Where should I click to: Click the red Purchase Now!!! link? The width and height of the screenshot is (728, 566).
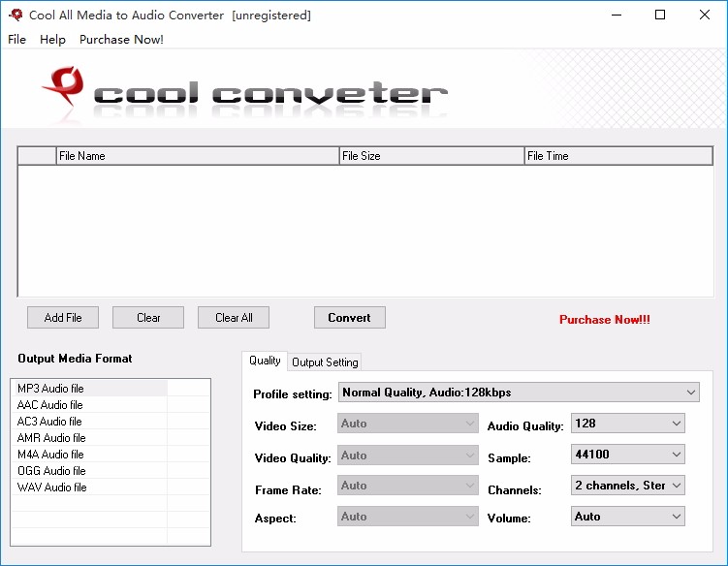click(604, 320)
